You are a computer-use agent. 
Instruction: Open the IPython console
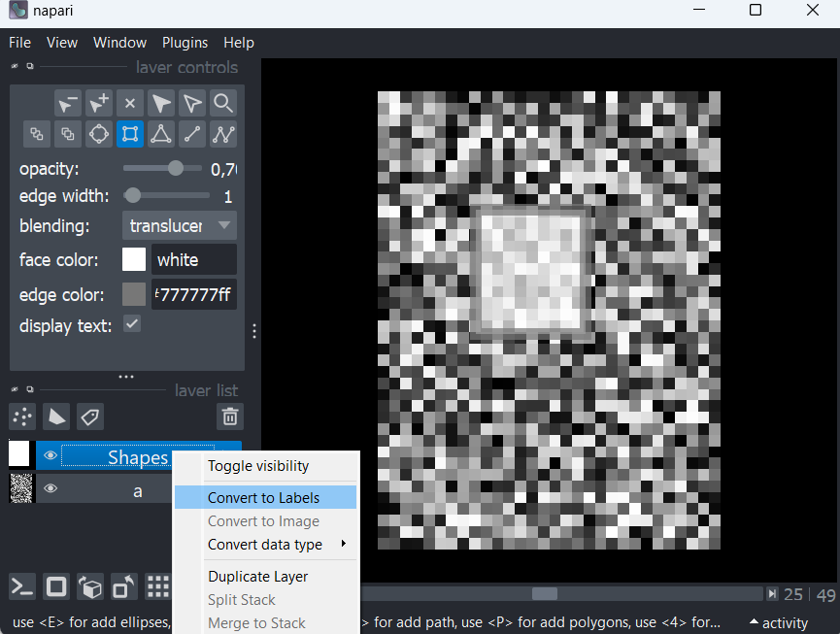click(22, 586)
